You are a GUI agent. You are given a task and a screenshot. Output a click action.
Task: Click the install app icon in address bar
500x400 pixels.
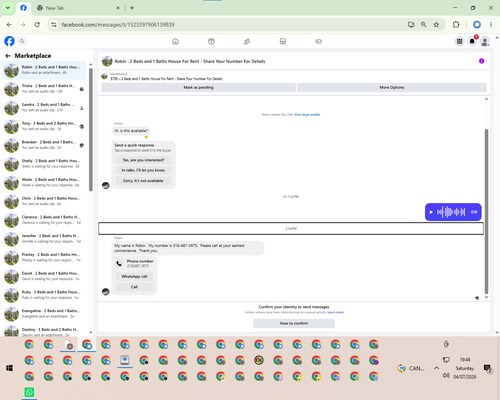pyautogui.click(x=411, y=25)
